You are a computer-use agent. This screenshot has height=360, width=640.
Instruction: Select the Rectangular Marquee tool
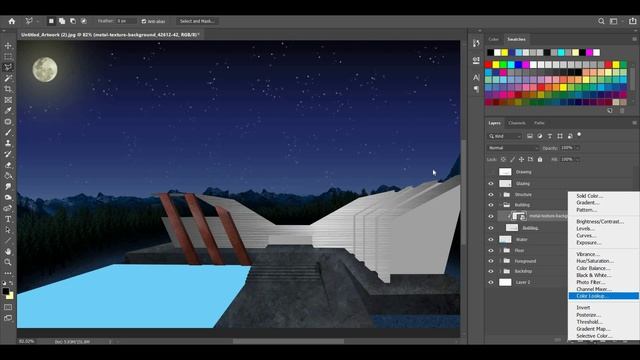(x=8, y=57)
